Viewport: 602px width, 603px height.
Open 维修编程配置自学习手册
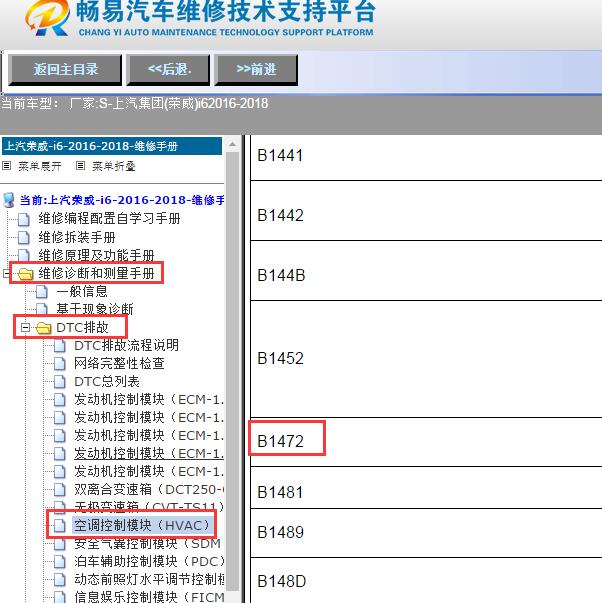coord(109,218)
